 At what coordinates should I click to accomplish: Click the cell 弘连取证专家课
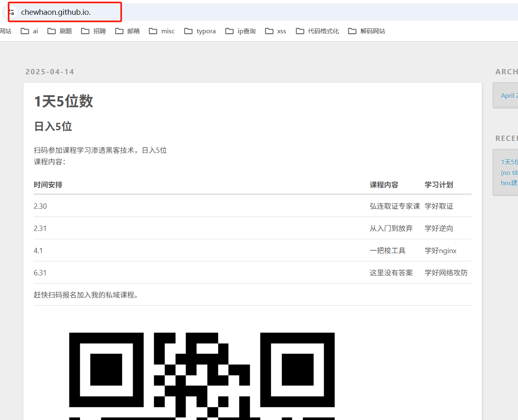click(395, 206)
